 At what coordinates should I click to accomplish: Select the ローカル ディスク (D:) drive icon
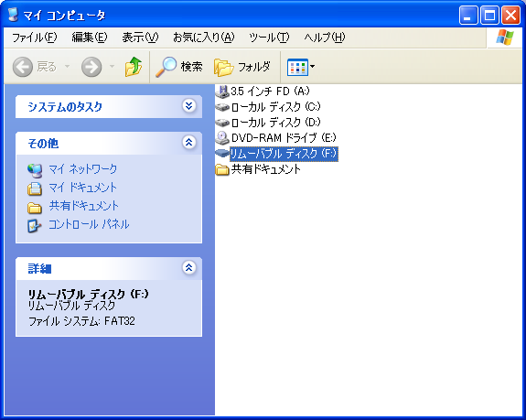click(x=222, y=123)
